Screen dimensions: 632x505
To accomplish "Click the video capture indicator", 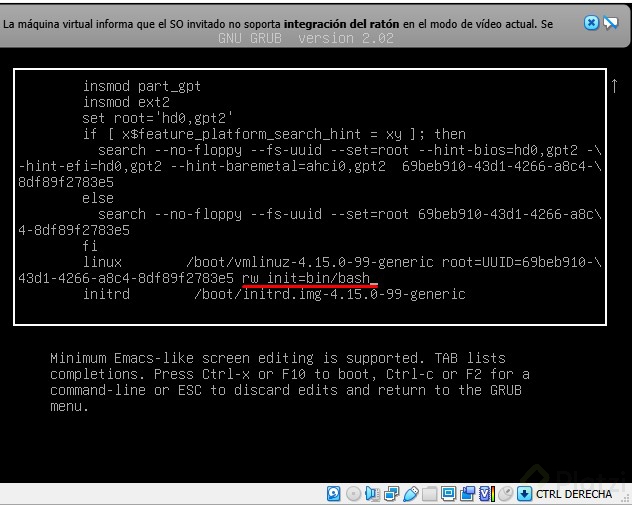I will click(x=468, y=494).
